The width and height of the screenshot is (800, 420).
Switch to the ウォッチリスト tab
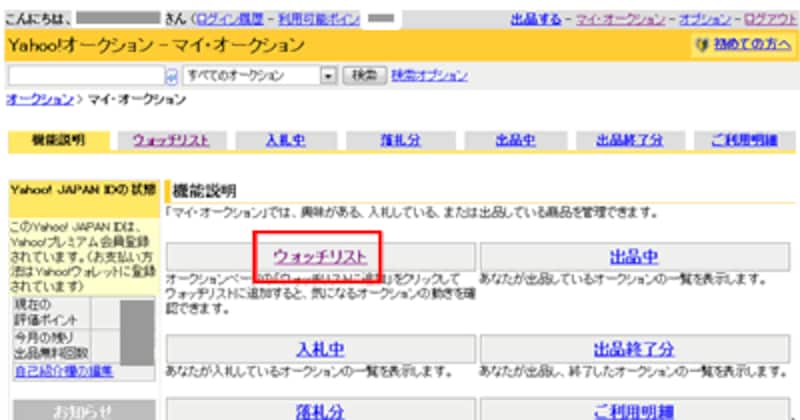(171, 140)
